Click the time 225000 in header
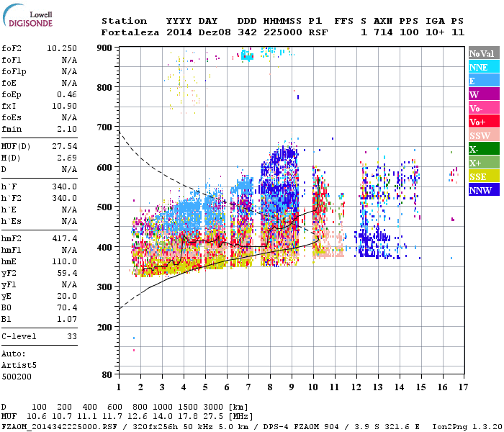This screenshot has width=504, height=432. 283,32
